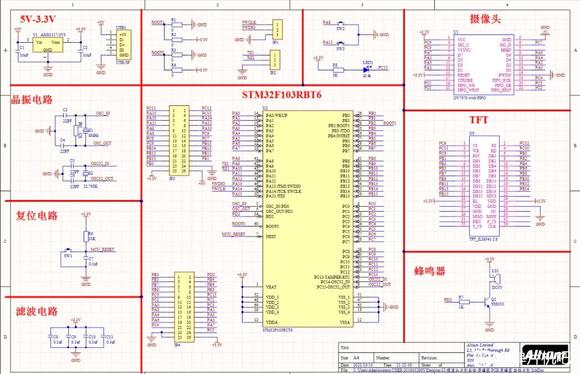Click the 'OSC_OUT' net label in crystal circuit

[102, 143]
